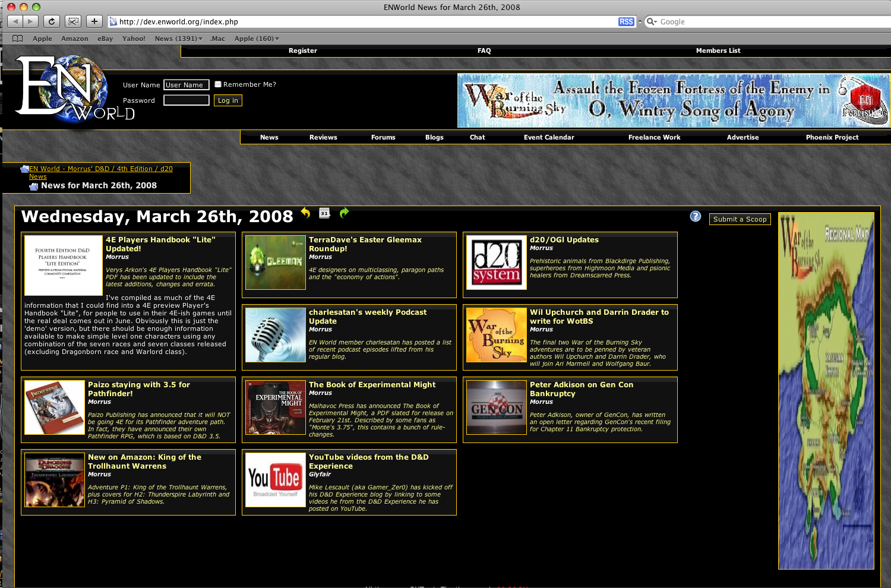Open the Advertise navigation tab

tap(743, 137)
